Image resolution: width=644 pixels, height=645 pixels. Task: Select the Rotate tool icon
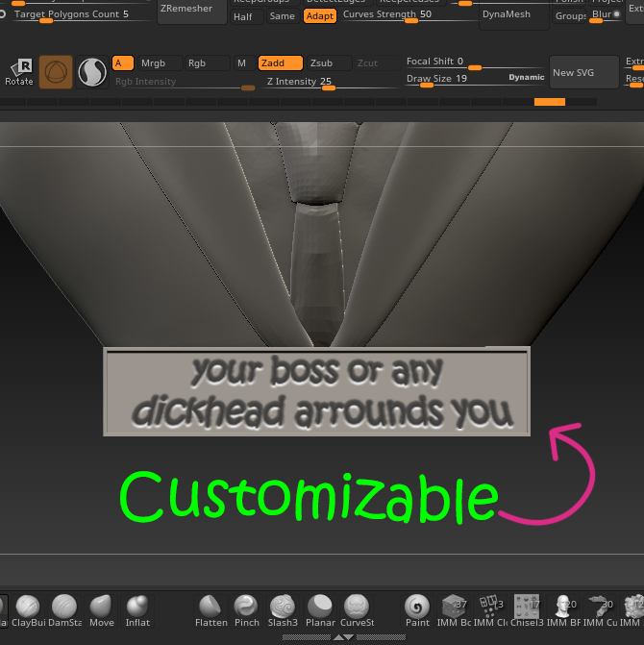point(19,72)
